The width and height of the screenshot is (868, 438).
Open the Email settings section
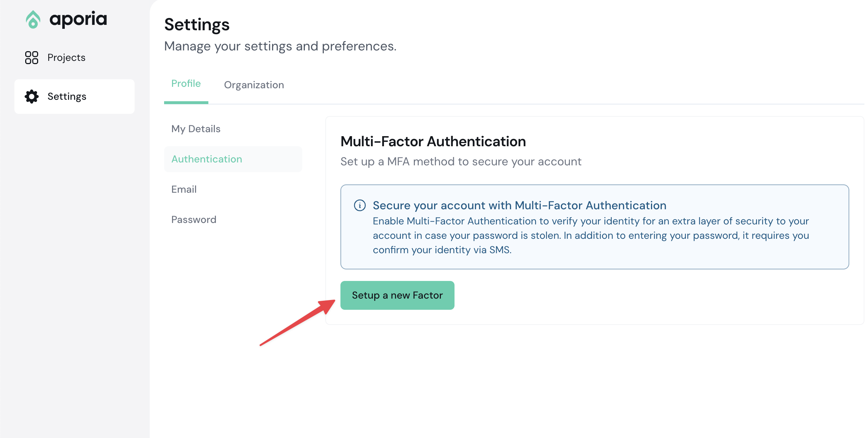coord(184,189)
